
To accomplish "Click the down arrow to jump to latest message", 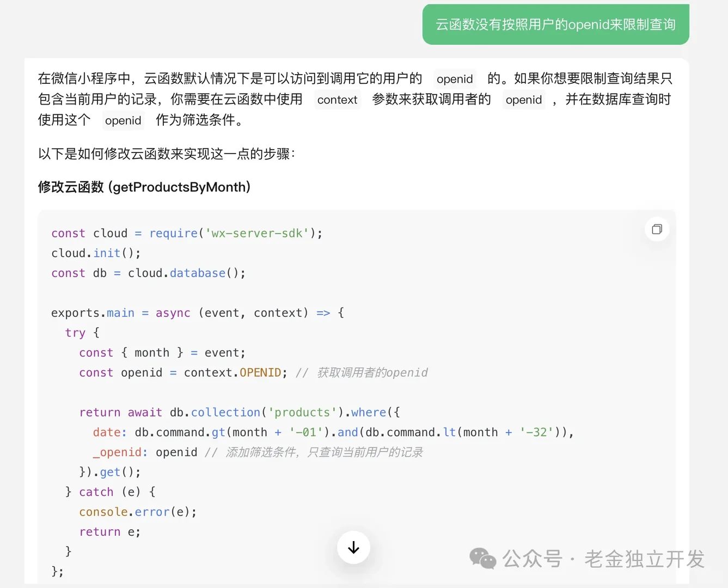I will pos(353,548).
